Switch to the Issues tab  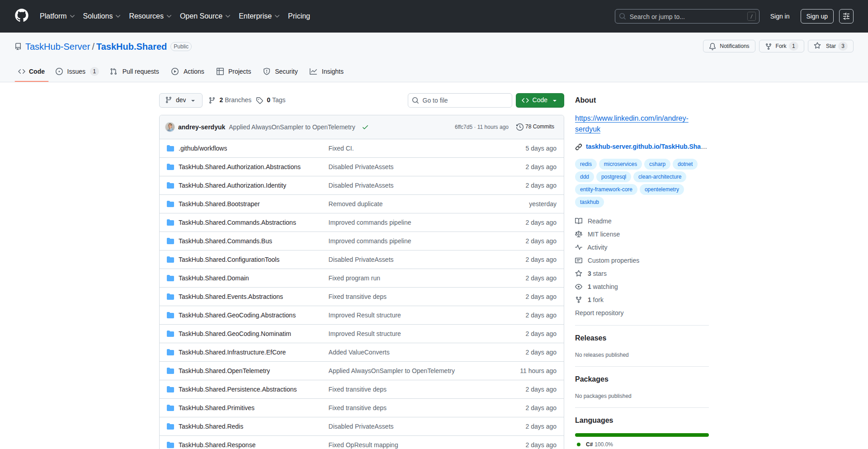[76, 71]
